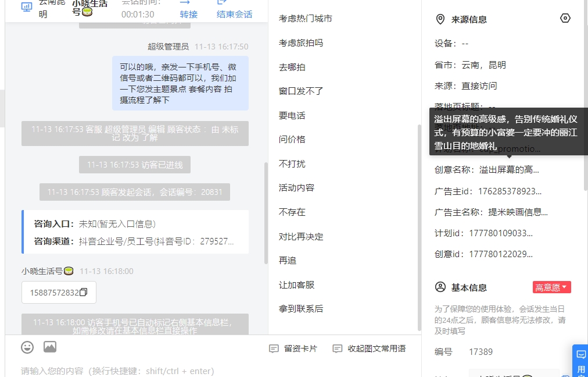Select quick phrase 不打扰
588x377 pixels.
pos(292,163)
